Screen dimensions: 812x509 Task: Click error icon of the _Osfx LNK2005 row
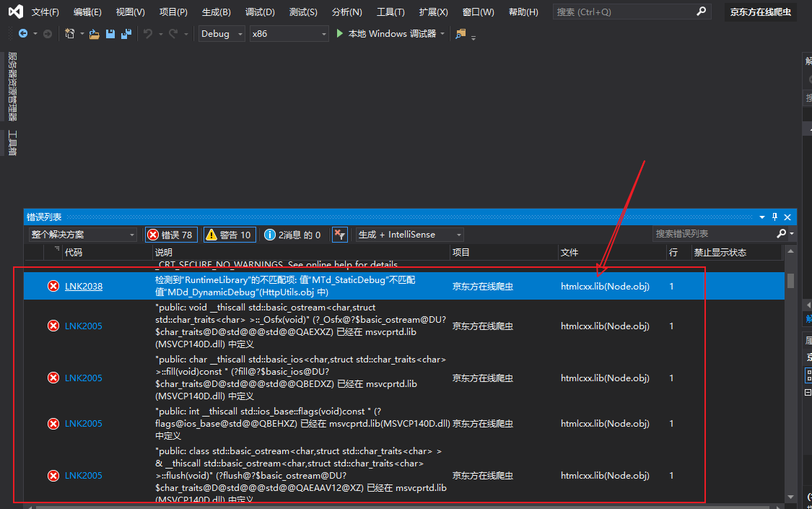[53, 326]
